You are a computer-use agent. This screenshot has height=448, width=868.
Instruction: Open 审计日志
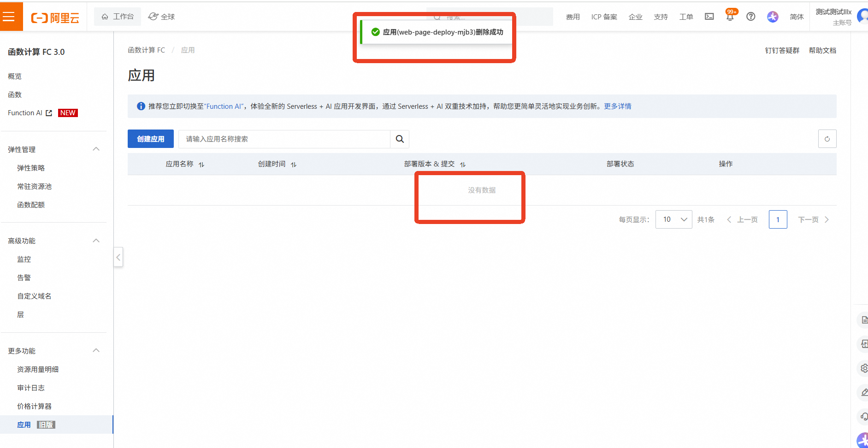[31, 388]
